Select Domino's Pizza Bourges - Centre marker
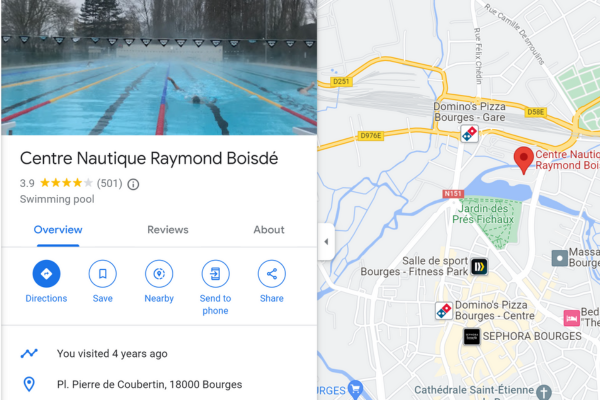Screen dimensions: 600x400 click(x=444, y=310)
